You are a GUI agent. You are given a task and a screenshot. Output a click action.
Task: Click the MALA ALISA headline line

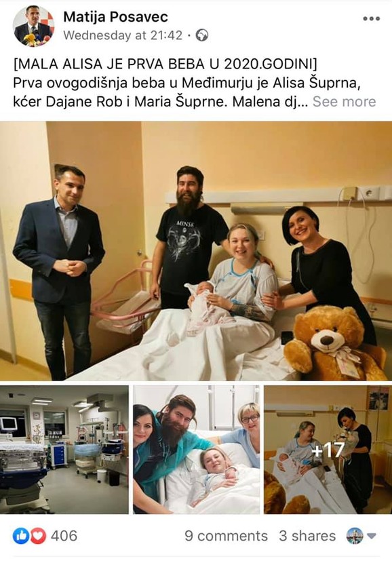pos(165,64)
